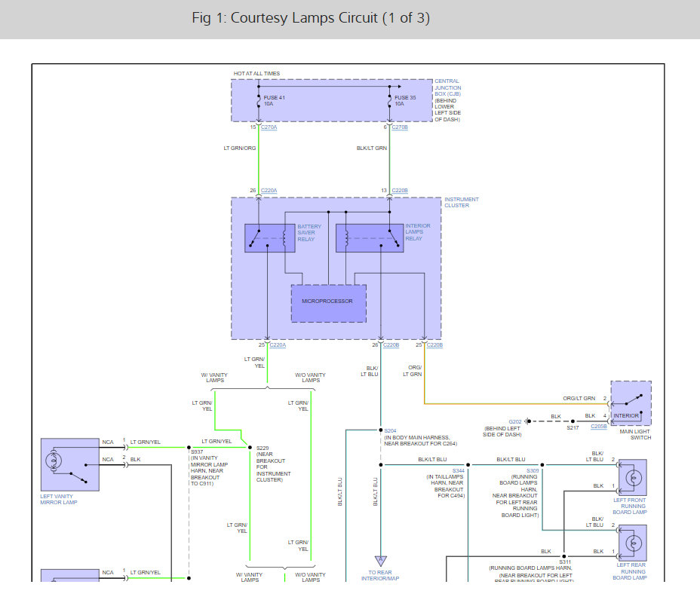Select the Left Vanity Mirror Lamp symbol

pyautogui.click(x=70, y=464)
